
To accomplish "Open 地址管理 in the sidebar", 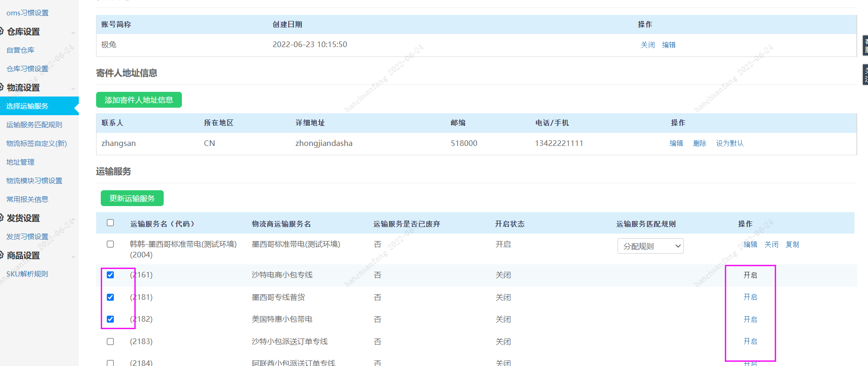I will 21,162.
